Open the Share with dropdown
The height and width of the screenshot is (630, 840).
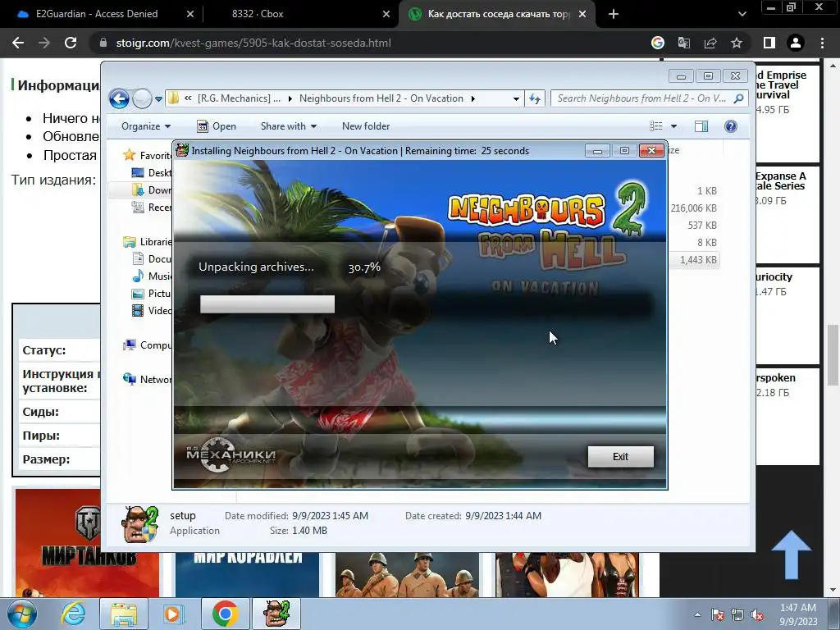[x=288, y=126]
